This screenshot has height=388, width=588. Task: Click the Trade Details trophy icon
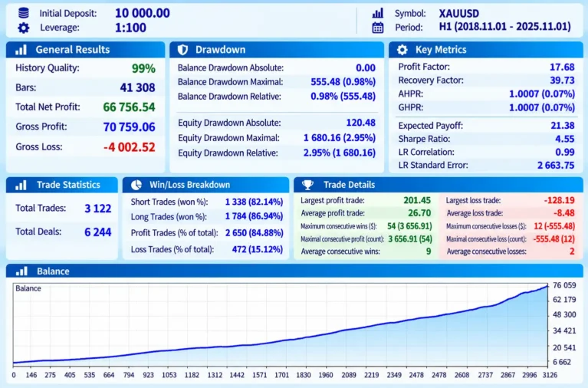pyautogui.click(x=307, y=185)
